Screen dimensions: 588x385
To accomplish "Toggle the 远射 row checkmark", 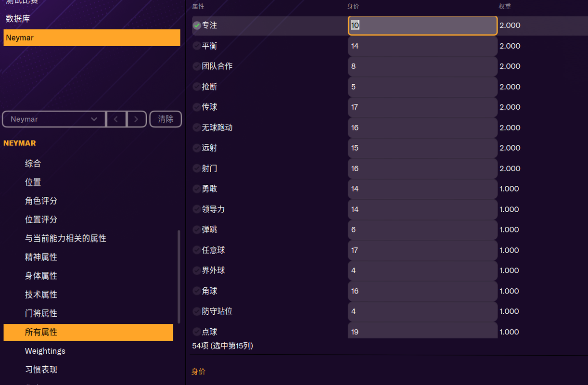I will 197,148.
